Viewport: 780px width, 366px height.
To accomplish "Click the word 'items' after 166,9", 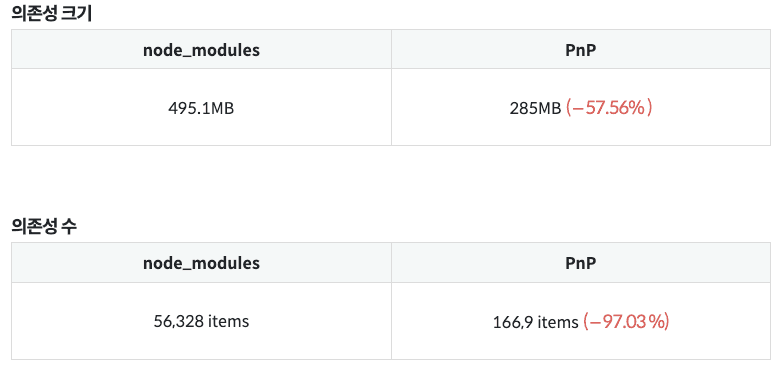I will coord(558,322).
